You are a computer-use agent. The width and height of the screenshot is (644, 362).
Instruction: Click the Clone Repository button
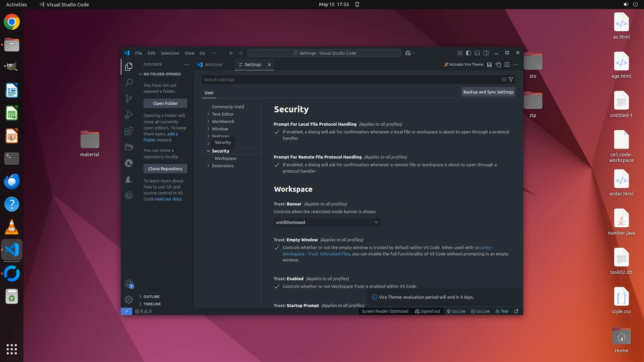pos(165,169)
